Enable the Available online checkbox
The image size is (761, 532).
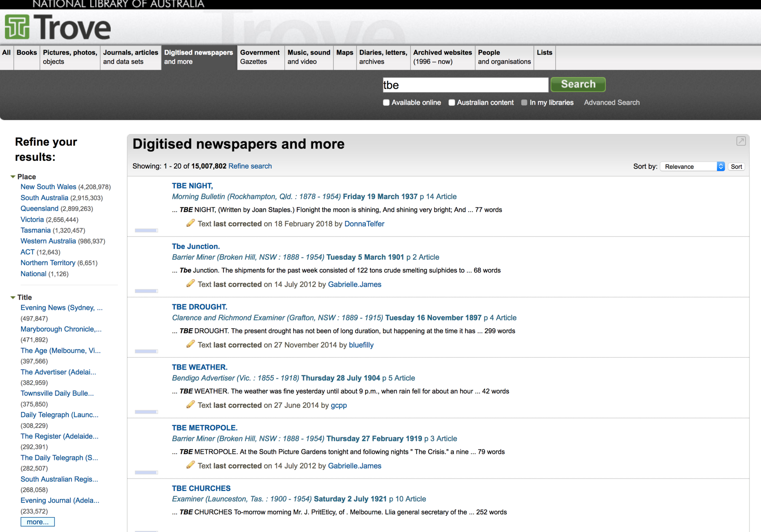pyautogui.click(x=386, y=102)
